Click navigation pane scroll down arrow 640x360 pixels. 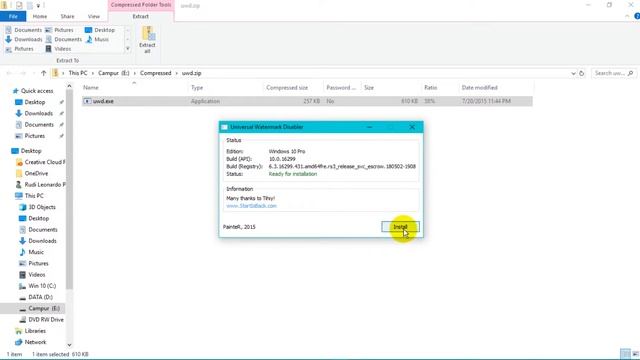coord(69,345)
